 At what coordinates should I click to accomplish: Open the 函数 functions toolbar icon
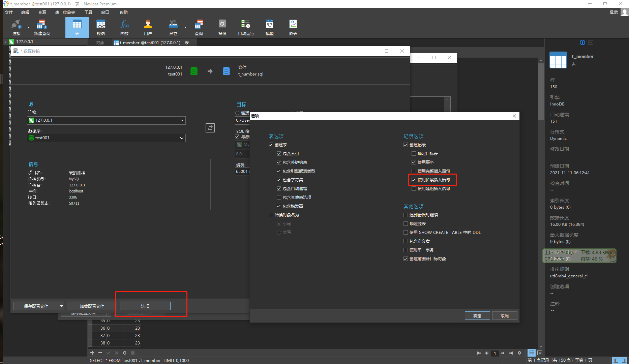pos(124,27)
